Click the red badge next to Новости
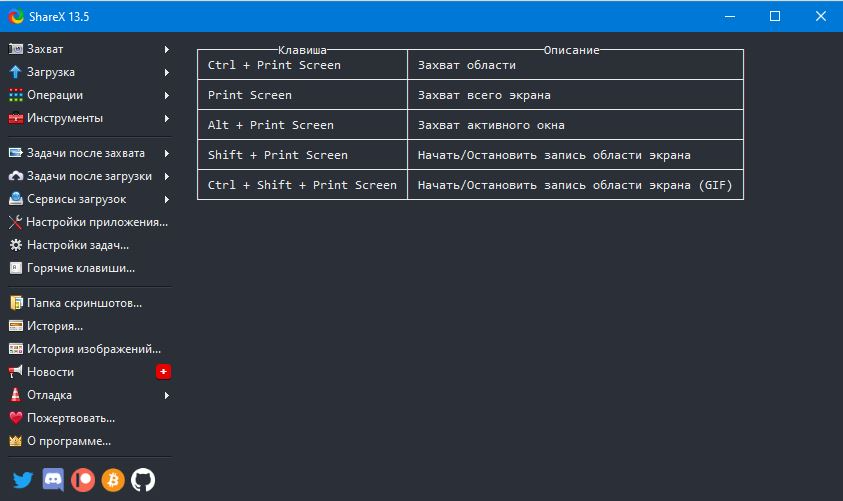 point(164,372)
